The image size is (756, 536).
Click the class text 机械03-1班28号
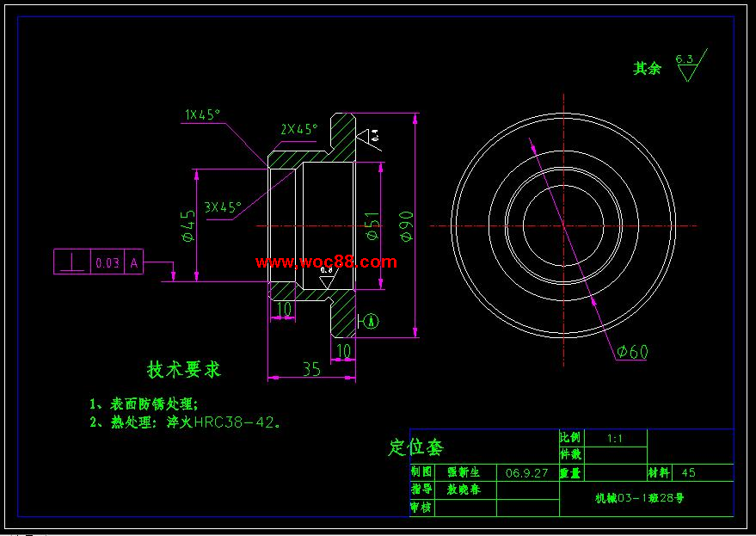click(x=639, y=498)
